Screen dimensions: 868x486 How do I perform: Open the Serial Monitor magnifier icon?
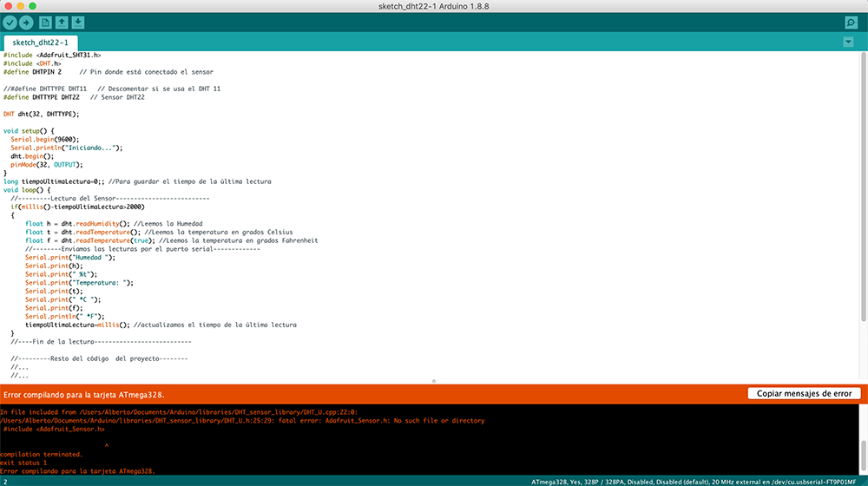851,23
